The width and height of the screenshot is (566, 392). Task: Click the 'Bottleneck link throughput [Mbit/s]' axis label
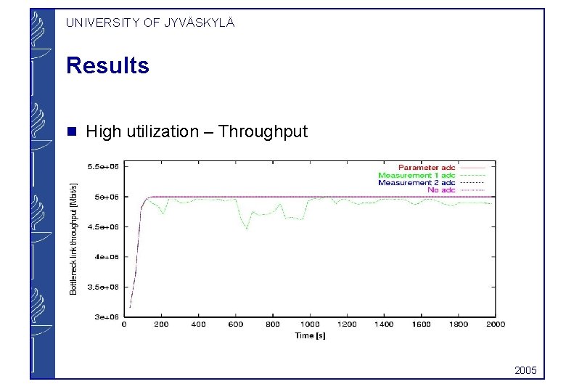click(73, 239)
